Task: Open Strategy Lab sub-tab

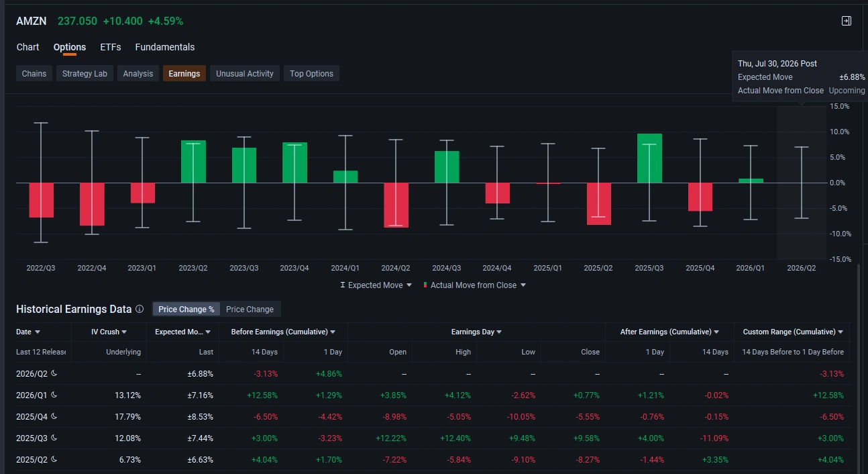Action: click(85, 74)
